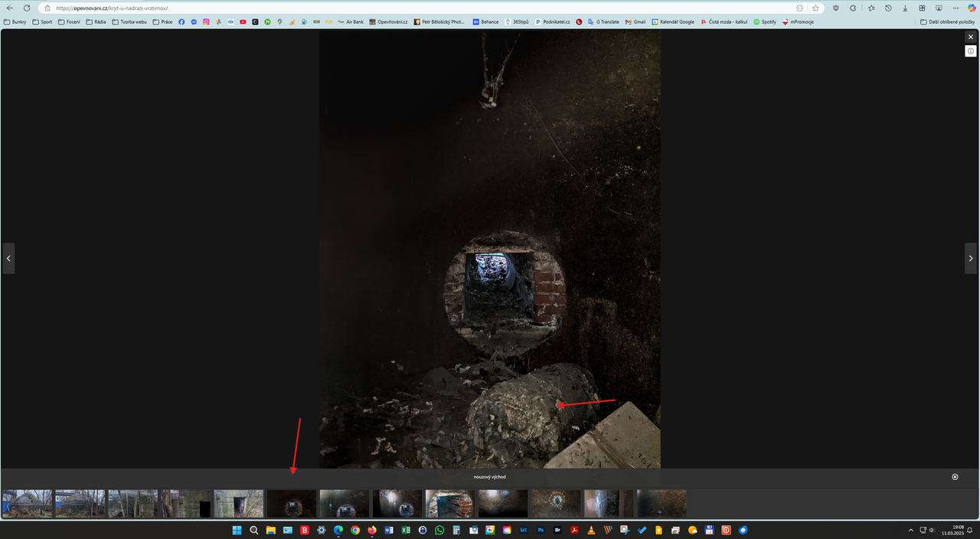
Task: Open the browser settings ellipsis menu
Action: point(955,8)
